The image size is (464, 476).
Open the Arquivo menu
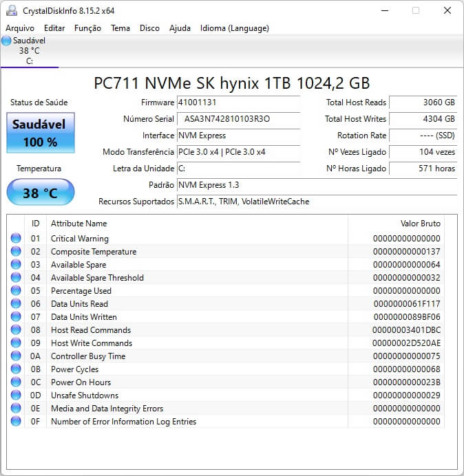tap(20, 28)
